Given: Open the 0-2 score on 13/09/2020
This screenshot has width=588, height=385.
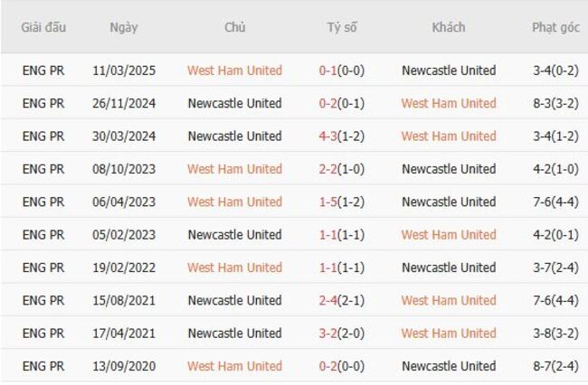Looking at the screenshot, I should tap(328, 366).
